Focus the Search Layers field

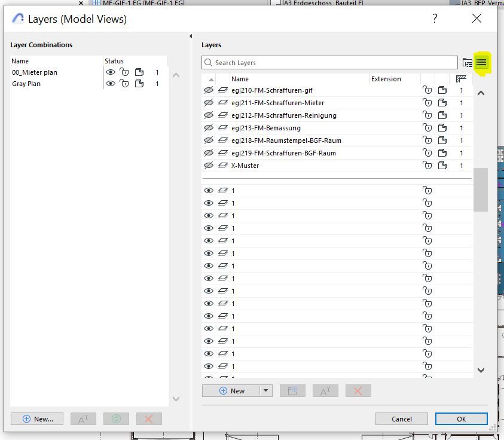tap(329, 62)
